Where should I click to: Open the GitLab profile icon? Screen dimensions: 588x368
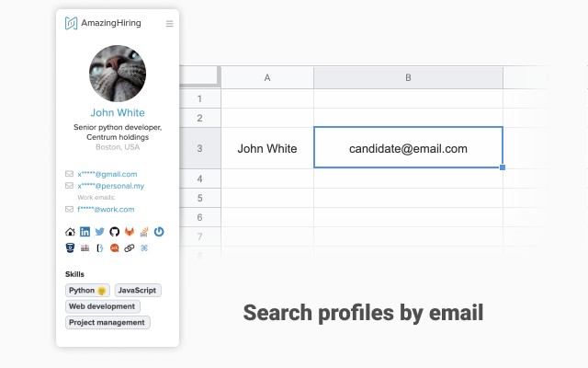coord(130,232)
